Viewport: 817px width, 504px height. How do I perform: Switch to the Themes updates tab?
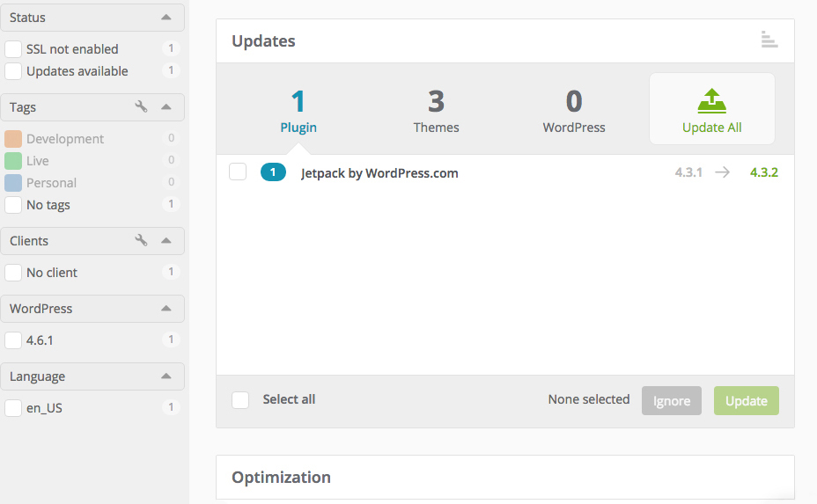pos(436,110)
